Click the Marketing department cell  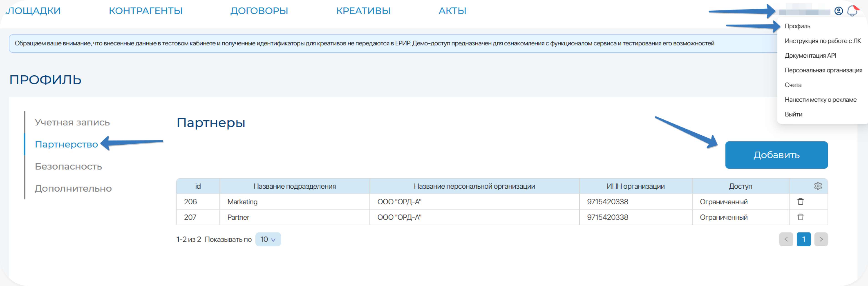tap(294, 202)
